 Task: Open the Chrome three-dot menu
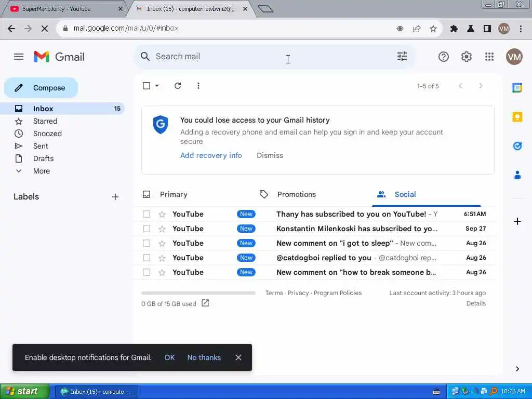coord(521,29)
